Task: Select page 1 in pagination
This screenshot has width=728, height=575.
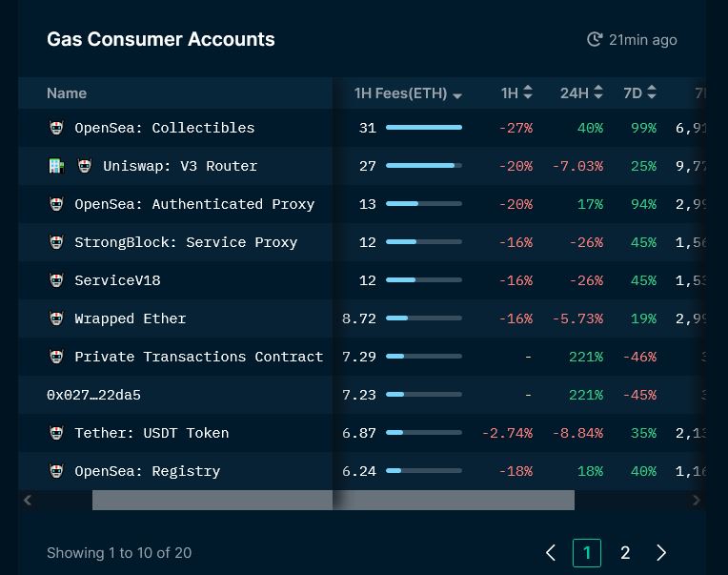Action: [x=587, y=553]
